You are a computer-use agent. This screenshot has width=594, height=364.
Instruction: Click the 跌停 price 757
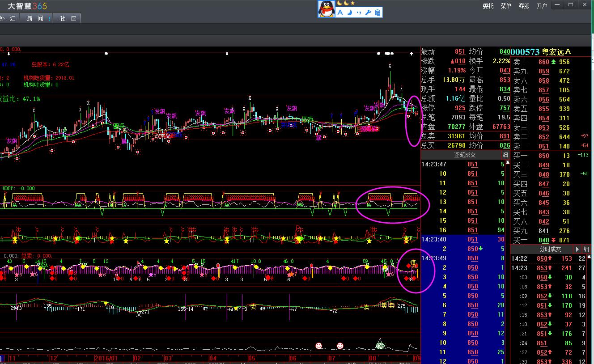505,108
